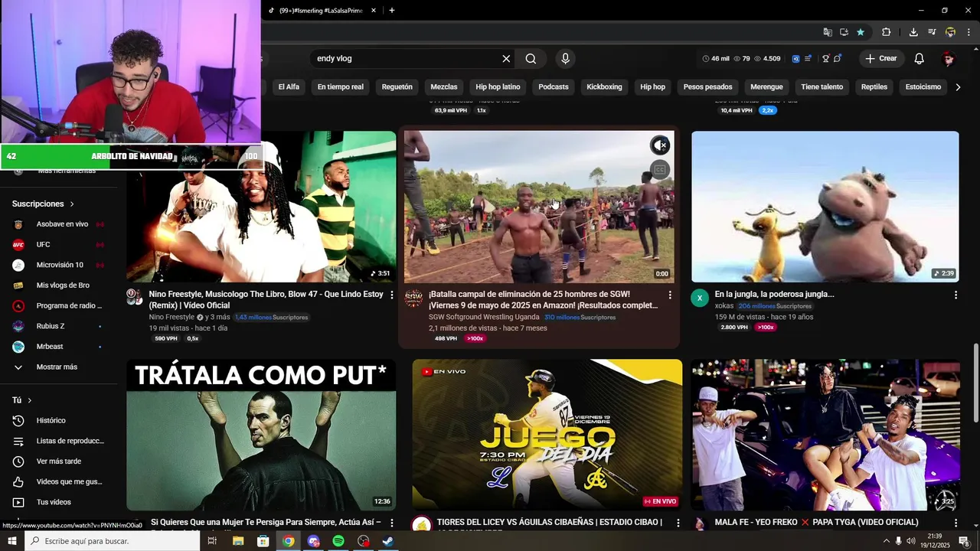
Task: Open more options for Mala Fe video
Action: click(x=955, y=523)
